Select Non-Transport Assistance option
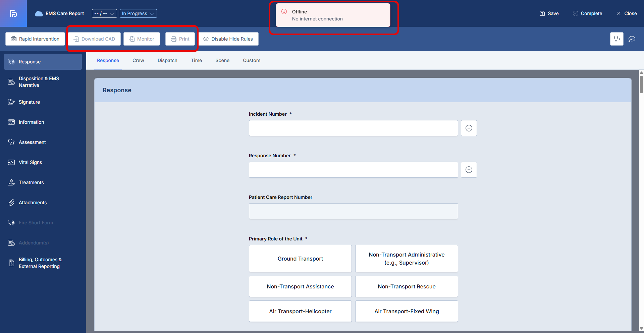Image resolution: width=644 pixels, height=333 pixels. [x=300, y=286]
